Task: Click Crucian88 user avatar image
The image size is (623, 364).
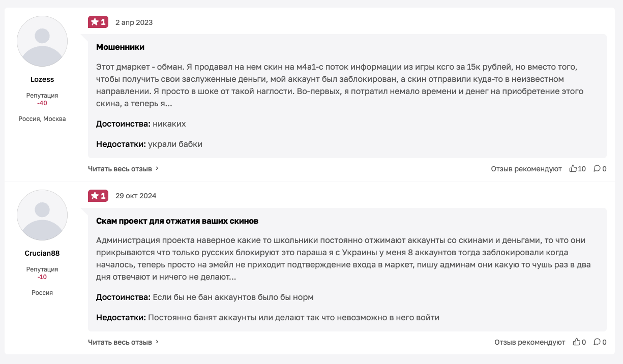Action: 42,215
